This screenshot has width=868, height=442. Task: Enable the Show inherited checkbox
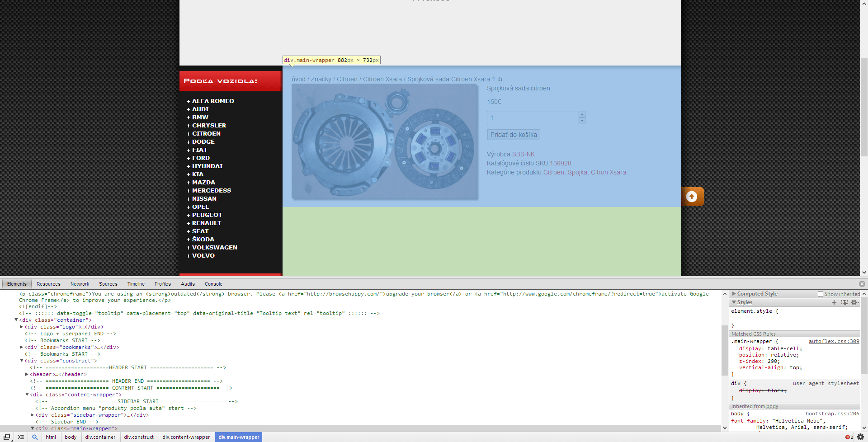click(x=821, y=294)
